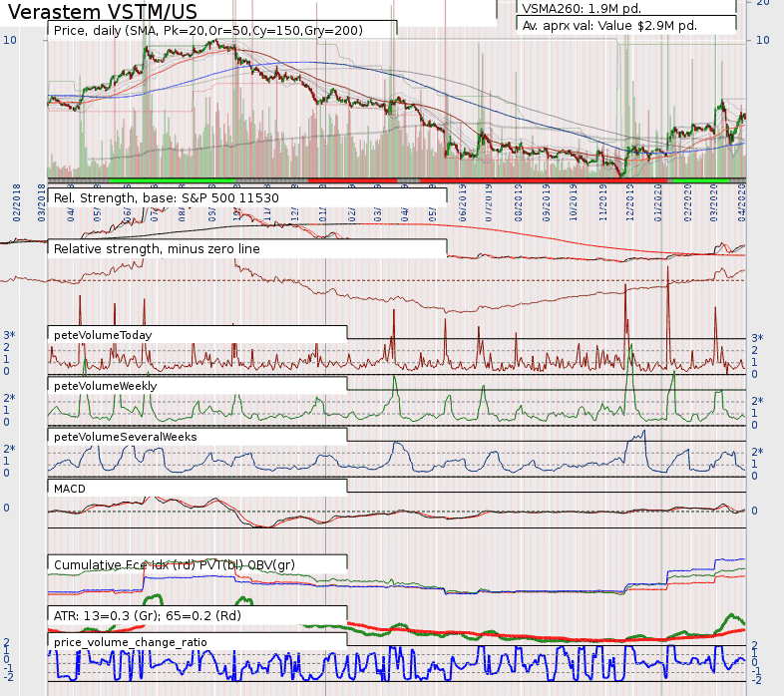Click the "MACD" panel label
The width and height of the screenshot is (784, 696).
click(x=70, y=489)
